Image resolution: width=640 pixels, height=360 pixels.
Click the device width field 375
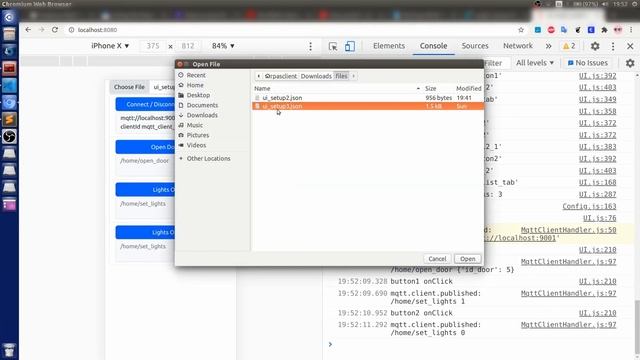[153, 46]
